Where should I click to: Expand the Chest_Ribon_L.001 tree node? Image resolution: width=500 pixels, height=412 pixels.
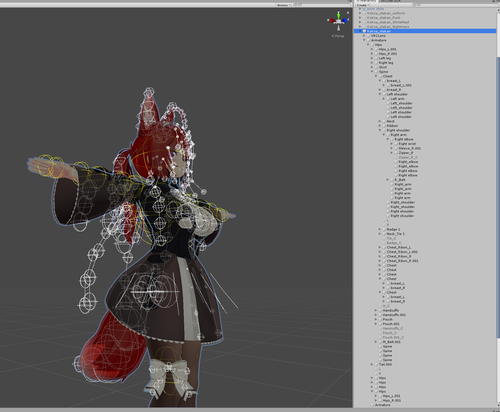(x=380, y=252)
